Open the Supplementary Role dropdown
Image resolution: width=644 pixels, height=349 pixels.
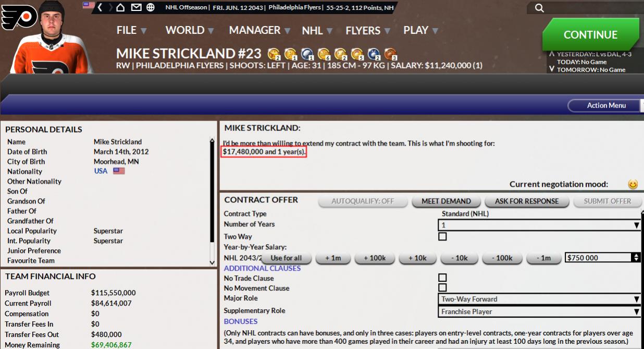point(539,311)
